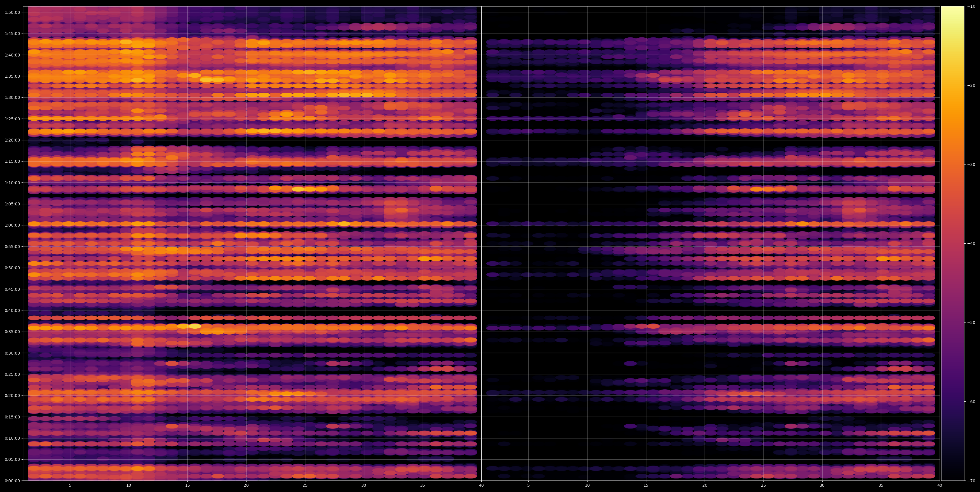Select the 0:20:00 tick label
The image size is (980, 492).
tap(12, 396)
